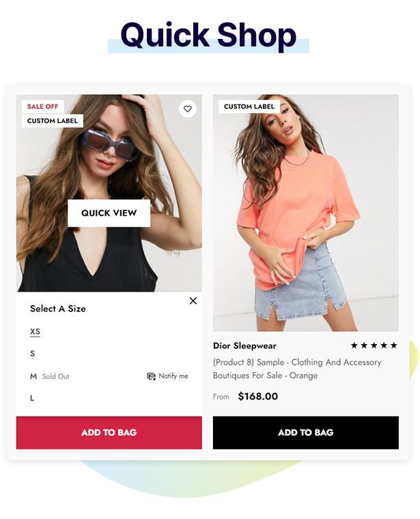The height and width of the screenshot is (519, 420).
Task: Close the Select A Size panel
Action: pos(193,300)
